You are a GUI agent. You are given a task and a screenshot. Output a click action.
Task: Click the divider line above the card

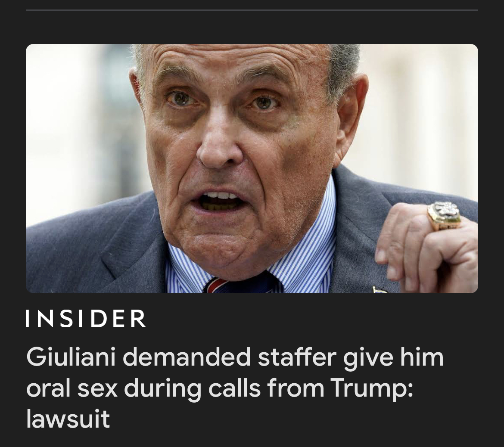click(x=252, y=10)
